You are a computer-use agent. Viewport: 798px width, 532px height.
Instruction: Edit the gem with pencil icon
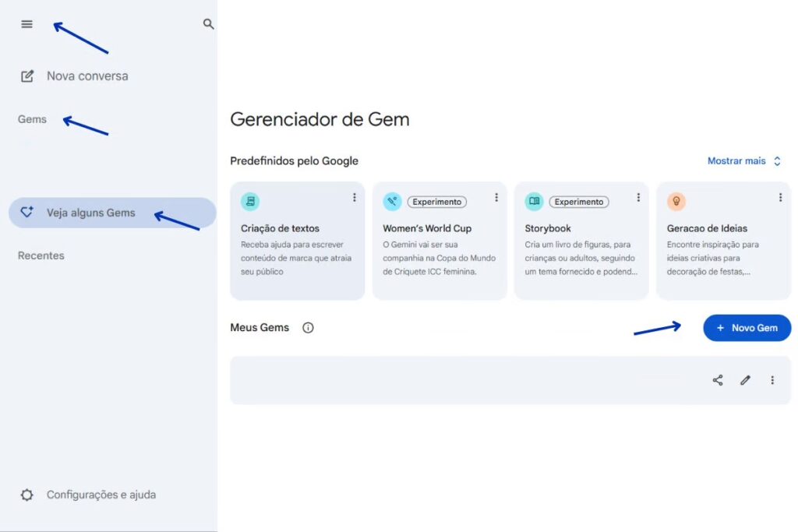(745, 380)
